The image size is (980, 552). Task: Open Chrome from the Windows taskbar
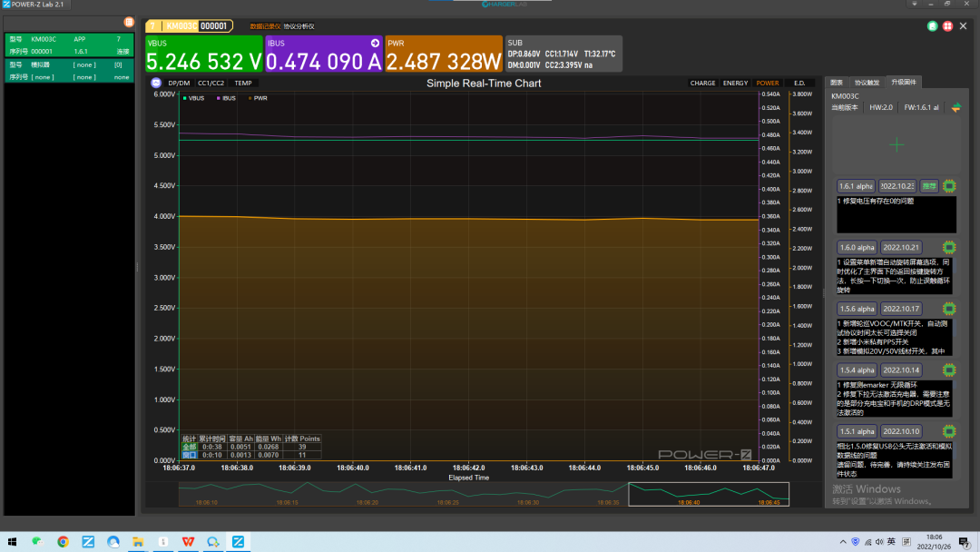tap(63, 541)
